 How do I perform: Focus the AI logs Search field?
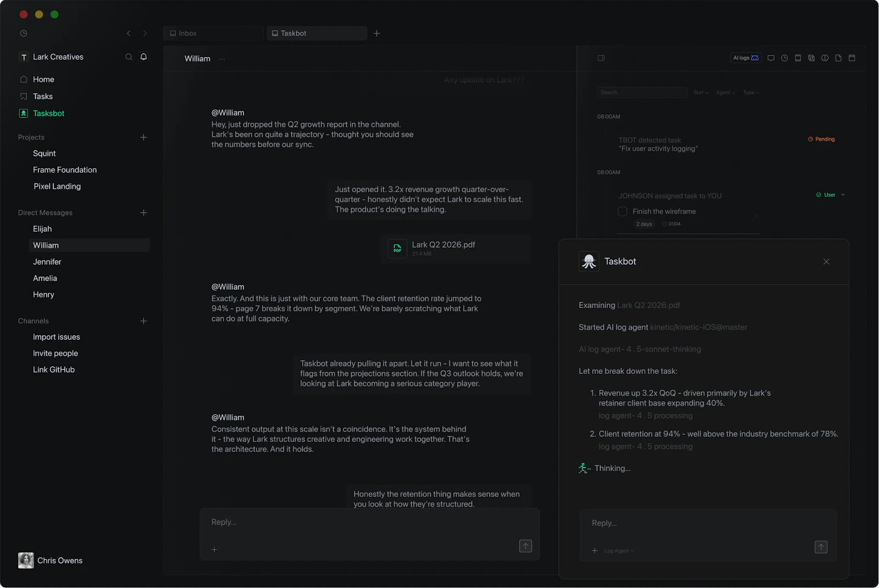tap(642, 93)
